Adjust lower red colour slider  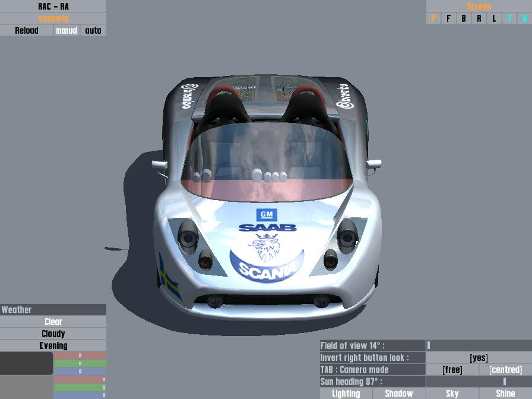tap(80, 379)
